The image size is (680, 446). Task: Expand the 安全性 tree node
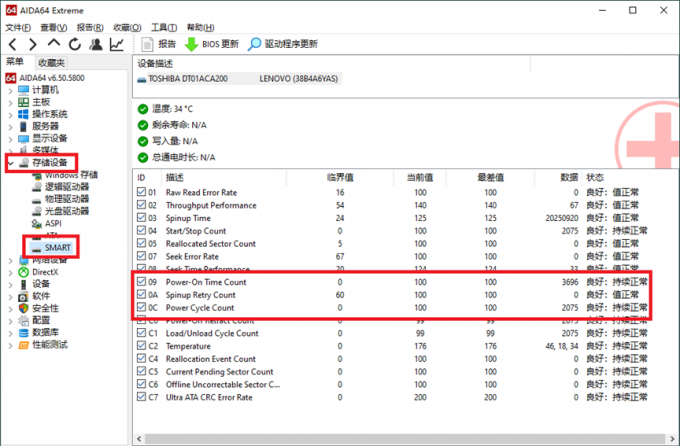pos(10,309)
